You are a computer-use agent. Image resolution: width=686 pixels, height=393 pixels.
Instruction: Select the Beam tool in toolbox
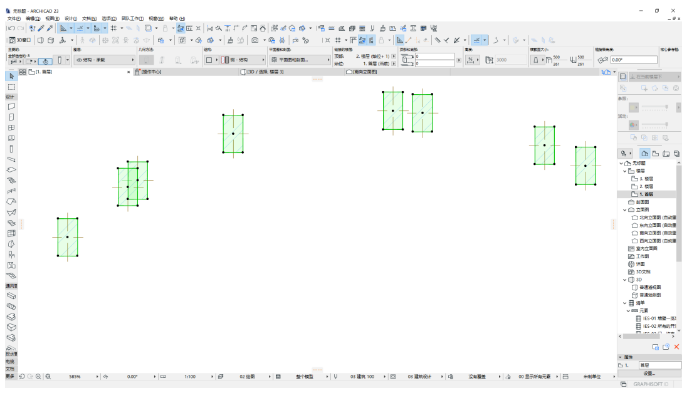[x=11, y=159]
